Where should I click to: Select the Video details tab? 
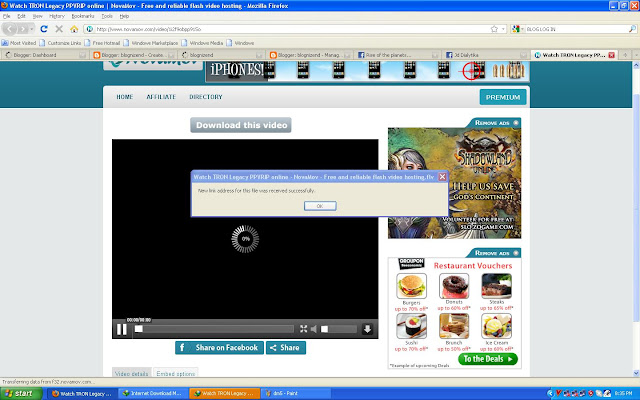131,373
